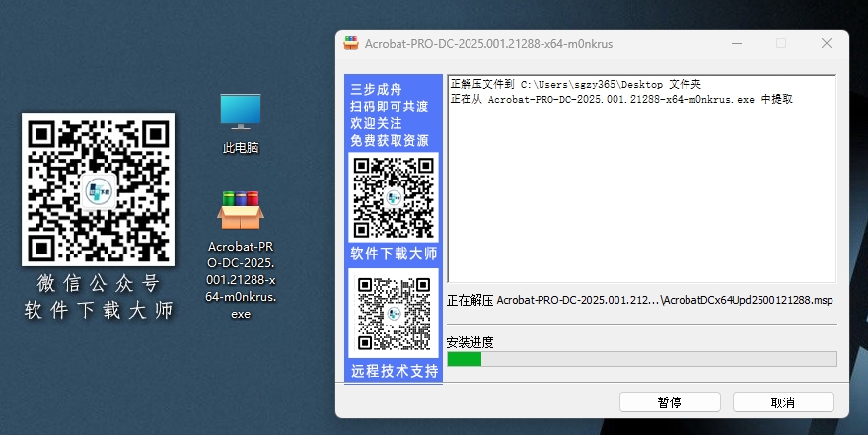Click the '免费获取资源' text in sidebar
Image resolution: width=868 pixels, height=435 pixels.
390,141
